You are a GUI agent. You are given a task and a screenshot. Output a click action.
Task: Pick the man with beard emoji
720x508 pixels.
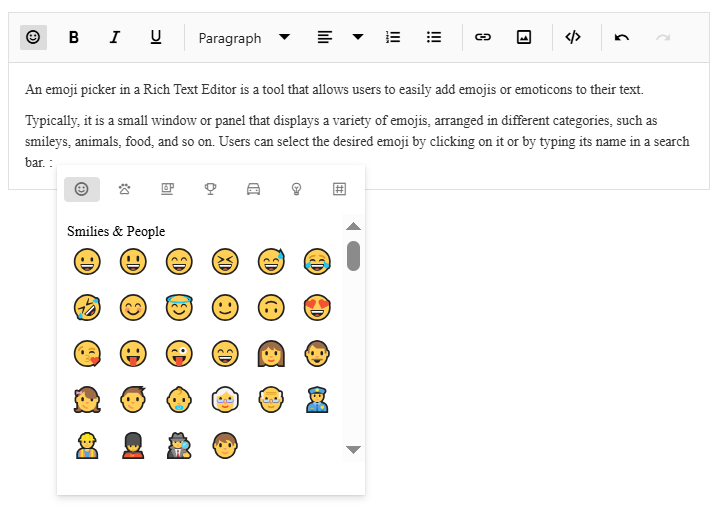(317, 354)
